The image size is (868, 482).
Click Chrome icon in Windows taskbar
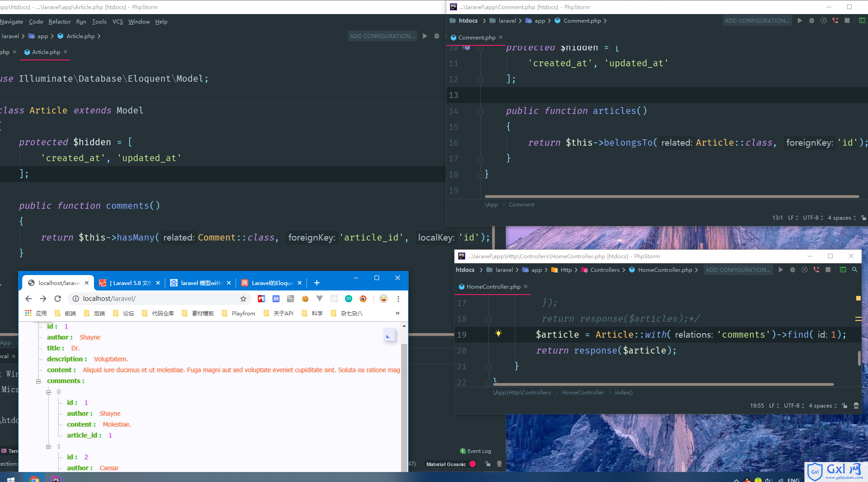point(34,478)
